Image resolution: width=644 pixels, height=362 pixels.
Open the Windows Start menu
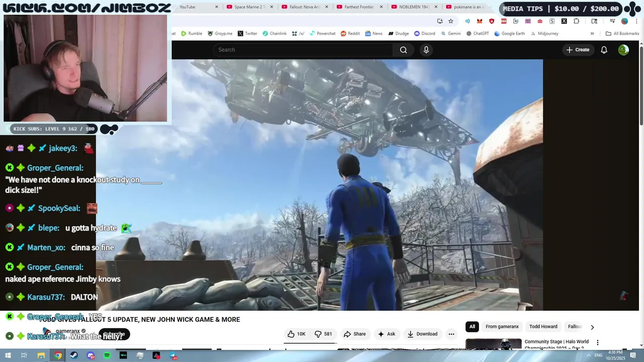tap(7, 355)
